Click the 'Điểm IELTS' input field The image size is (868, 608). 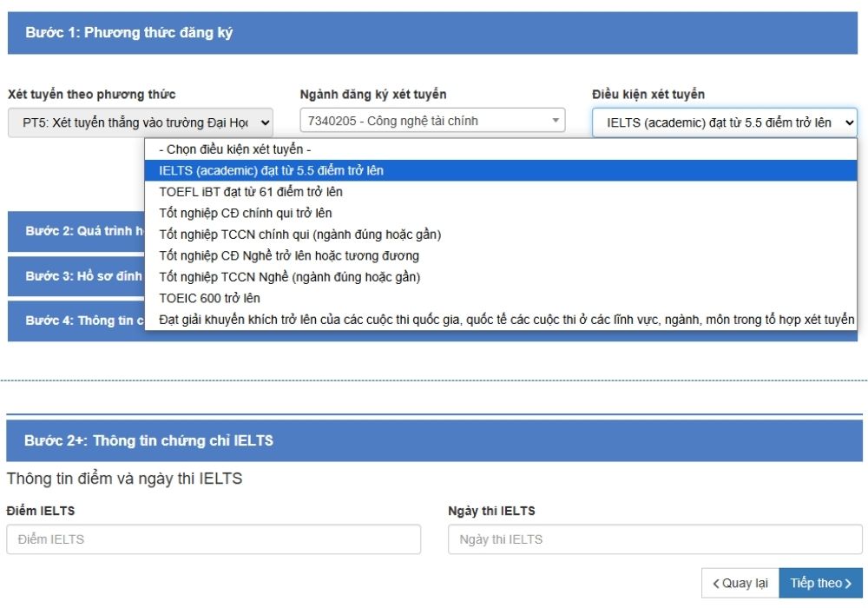tap(214, 539)
